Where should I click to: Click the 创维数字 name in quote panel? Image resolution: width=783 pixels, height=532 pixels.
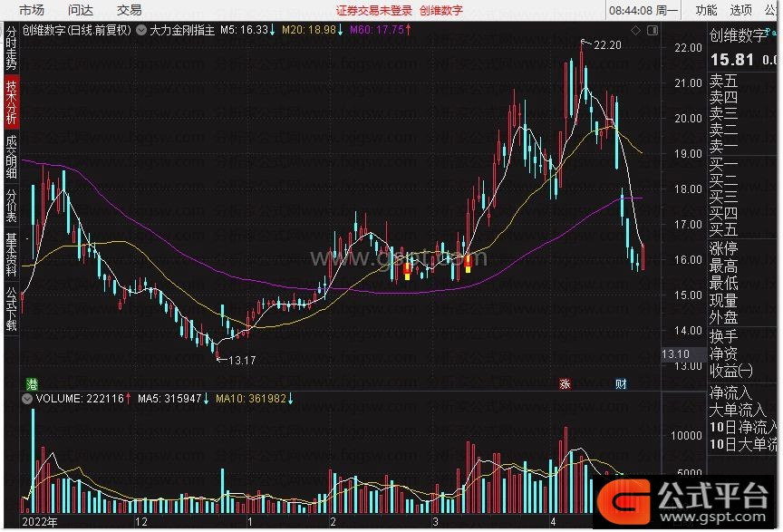(x=738, y=35)
